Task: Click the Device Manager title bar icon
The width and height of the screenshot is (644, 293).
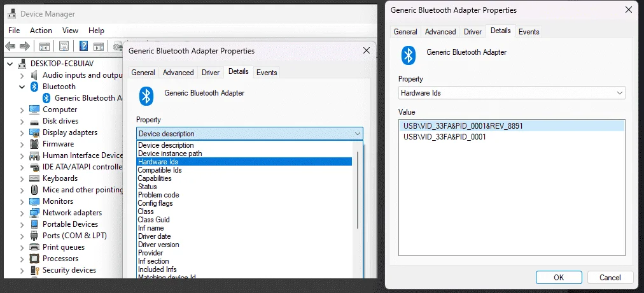Action: click(12, 14)
